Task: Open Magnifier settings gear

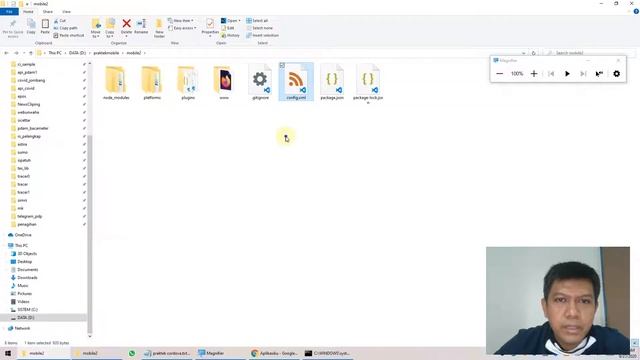Action: tap(616, 73)
